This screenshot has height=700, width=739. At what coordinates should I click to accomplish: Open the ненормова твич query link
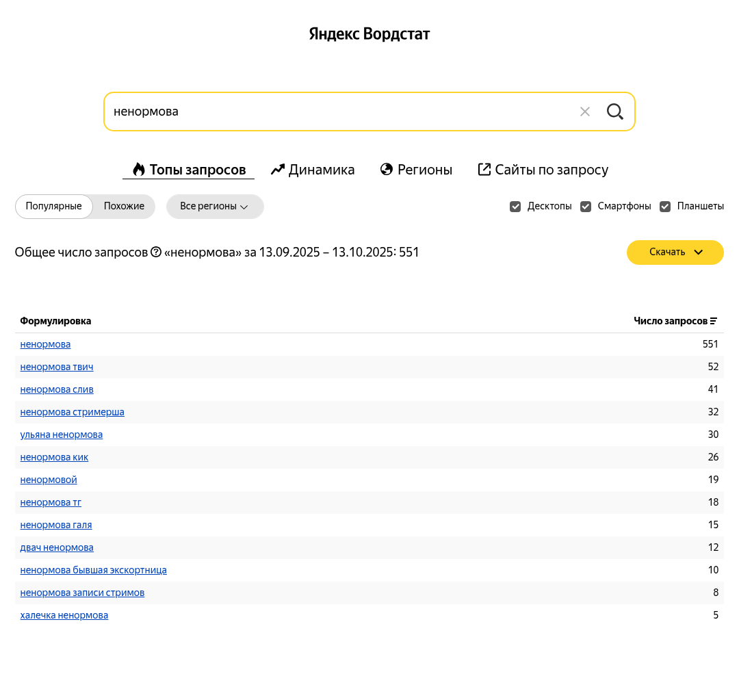(x=57, y=367)
